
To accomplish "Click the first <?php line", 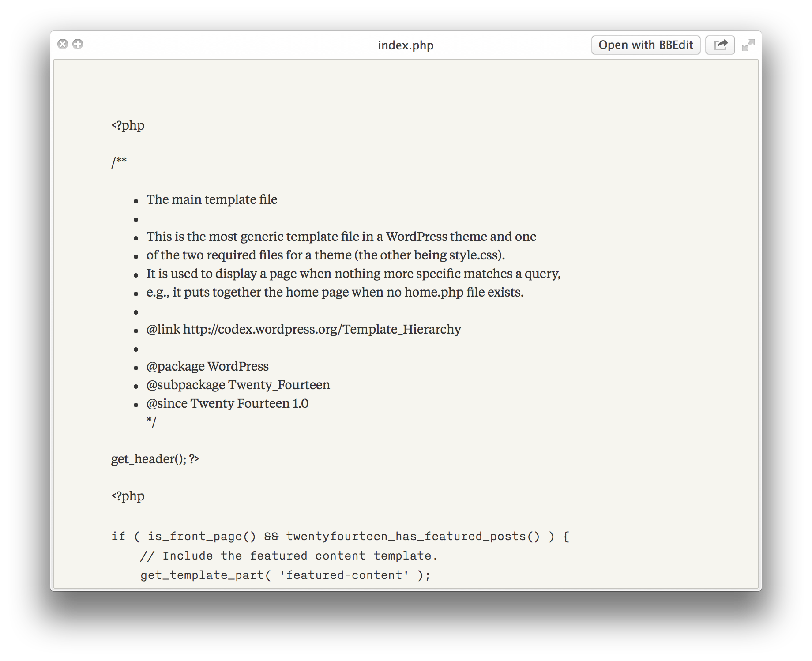I will pyautogui.click(x=128, y=125).
